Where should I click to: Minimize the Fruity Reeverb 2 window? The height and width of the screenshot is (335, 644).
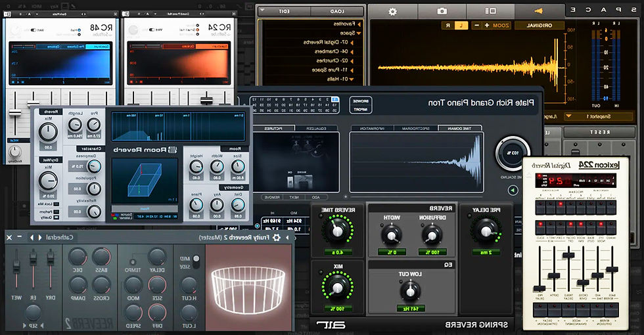coord(19,237)
